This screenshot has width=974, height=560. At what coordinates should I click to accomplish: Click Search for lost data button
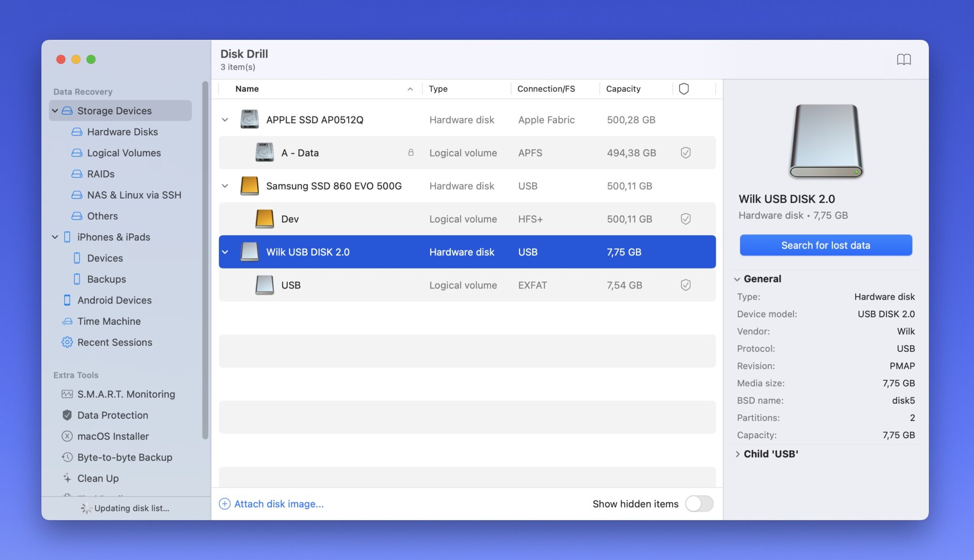[826, 245]
